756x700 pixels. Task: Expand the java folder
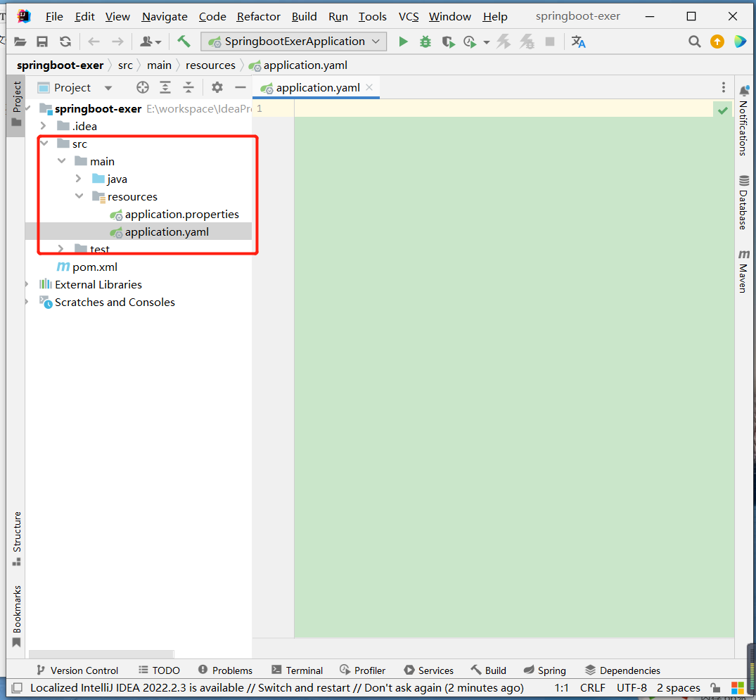tap(78, 179)
